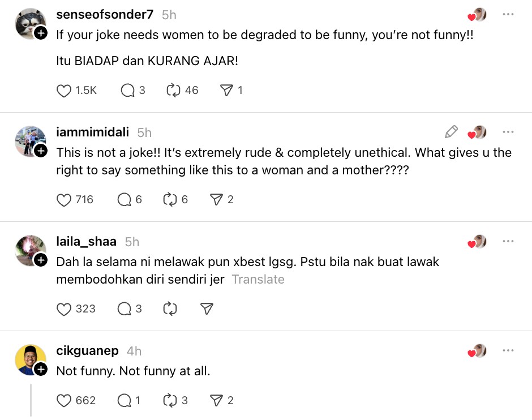
Task: Click the pencil edit icon on iammimidali's post
Action: coord(451,132)
